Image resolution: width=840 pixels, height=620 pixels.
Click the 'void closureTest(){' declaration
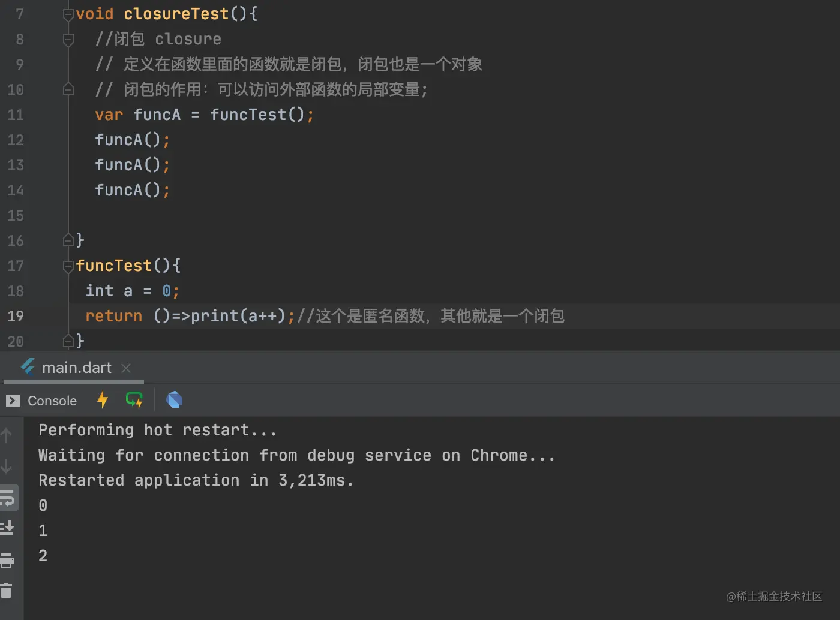pyautogui.click(x=167, y=14)
